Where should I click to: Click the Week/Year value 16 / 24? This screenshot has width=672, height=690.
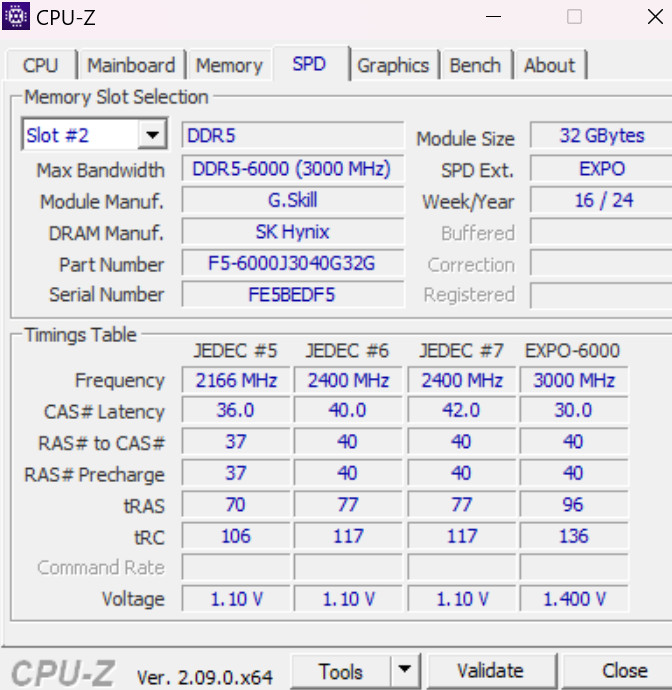click(601, 200)
